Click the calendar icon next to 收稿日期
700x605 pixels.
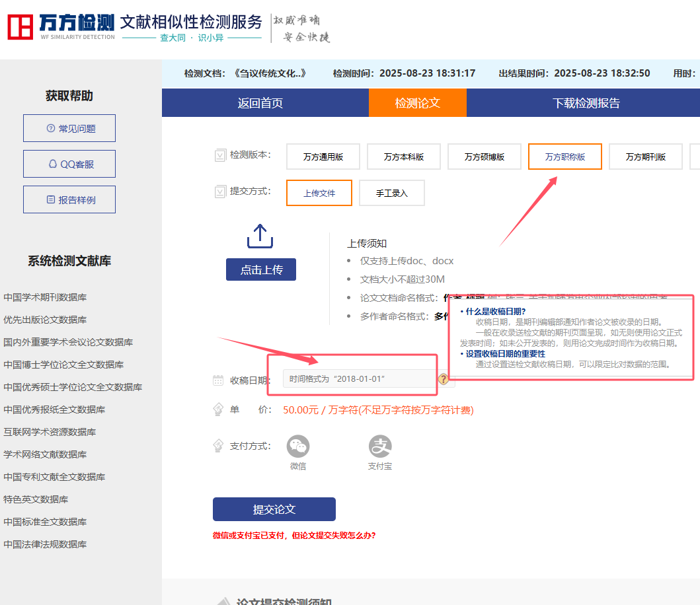pos(218,380)
